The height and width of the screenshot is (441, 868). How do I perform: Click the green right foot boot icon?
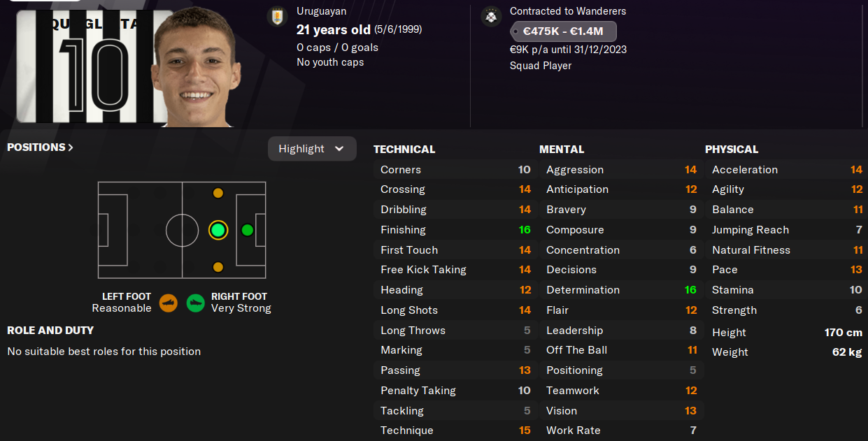point(195,303)
